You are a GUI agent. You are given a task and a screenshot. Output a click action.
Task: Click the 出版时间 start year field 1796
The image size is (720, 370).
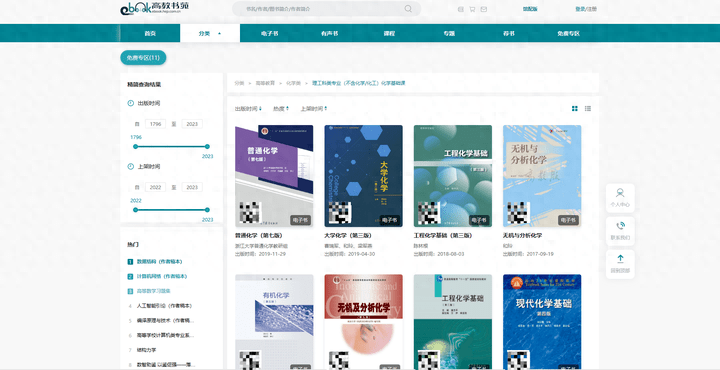pos(155,124)
